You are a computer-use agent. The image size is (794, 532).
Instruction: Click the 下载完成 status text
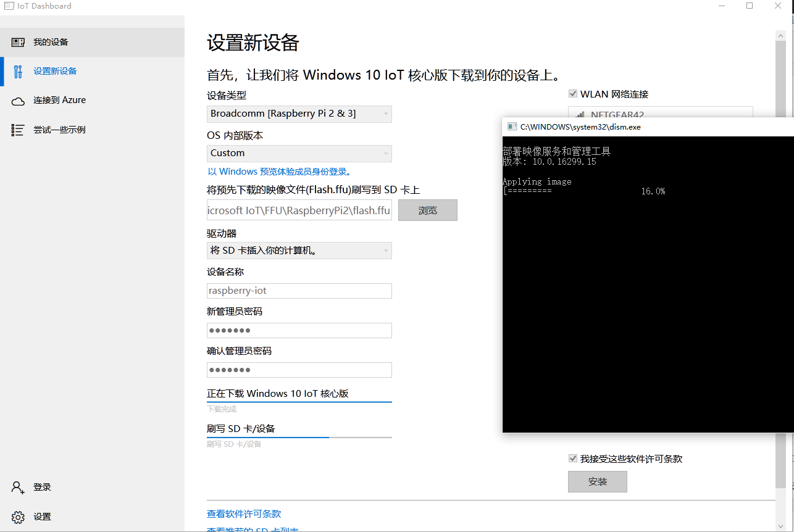coord(222,409)
